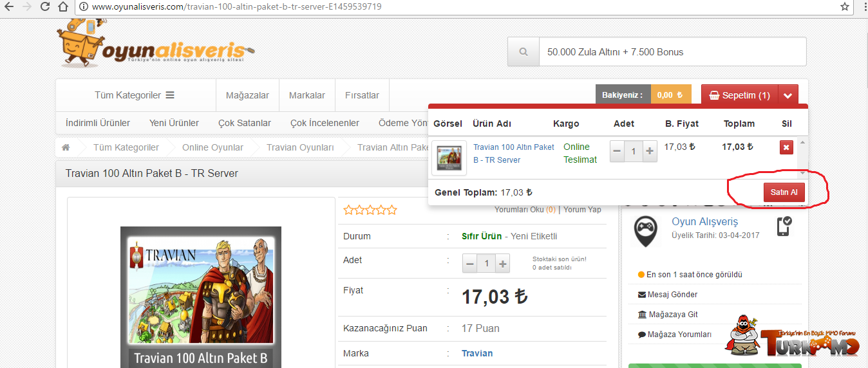This screenshot has height=368, width=868.
Task: Open the Yeni Ürünler tab
Action: tap(174, 123)
